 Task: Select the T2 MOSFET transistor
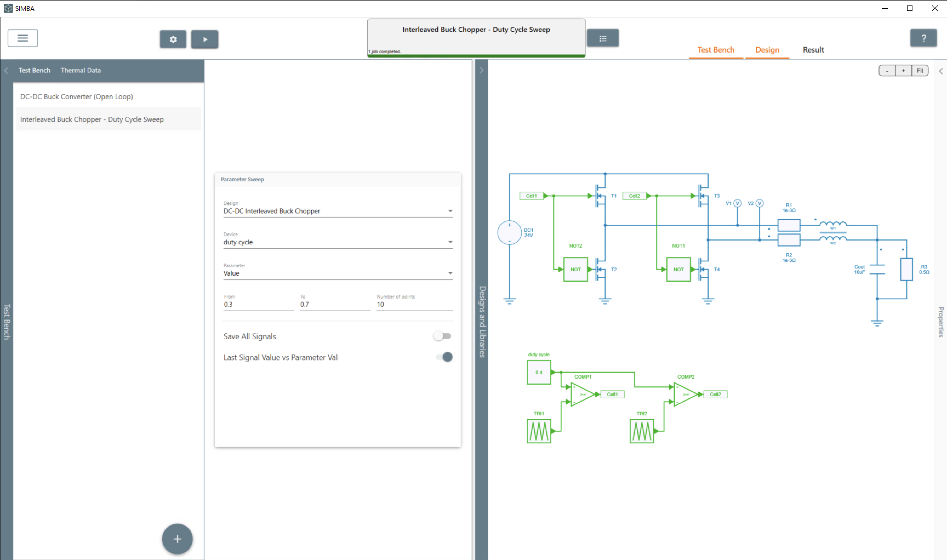point(601,269)
